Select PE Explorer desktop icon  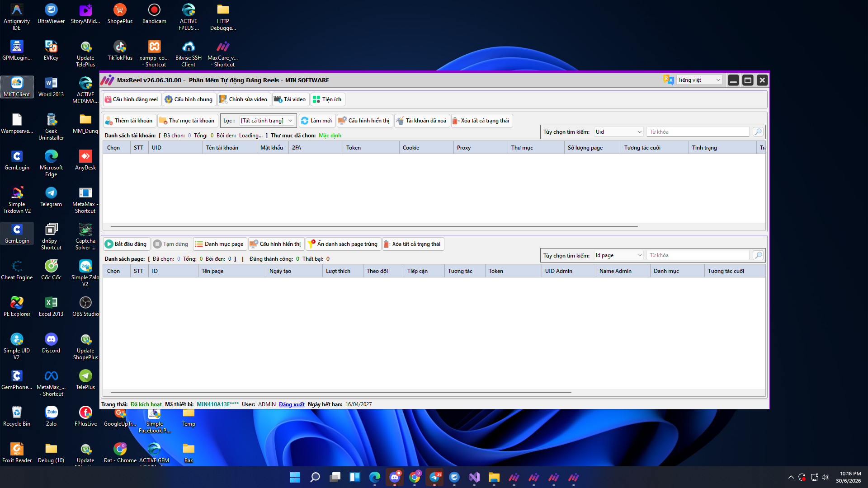click(x=17, y=306)
